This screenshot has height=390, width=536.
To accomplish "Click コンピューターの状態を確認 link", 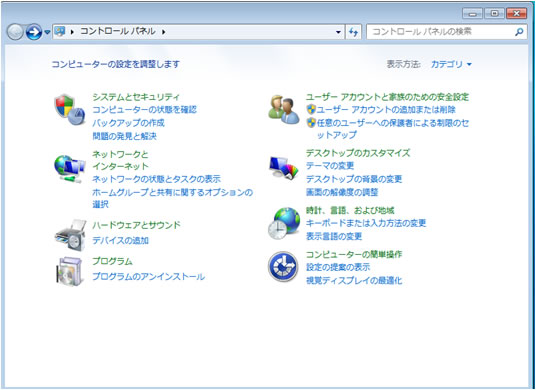I will pyautogui.click(x=145, y=110).
